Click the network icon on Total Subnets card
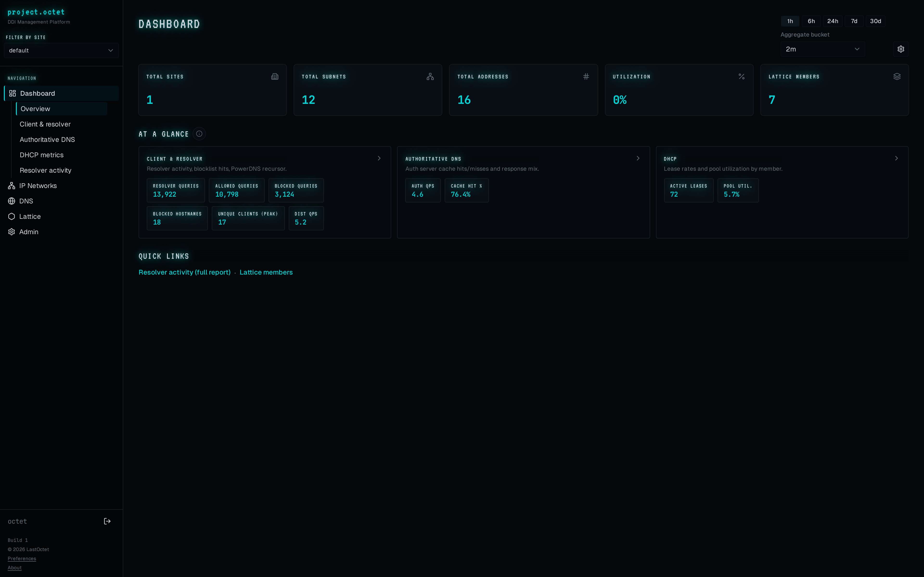 click(x=430, y=76)
